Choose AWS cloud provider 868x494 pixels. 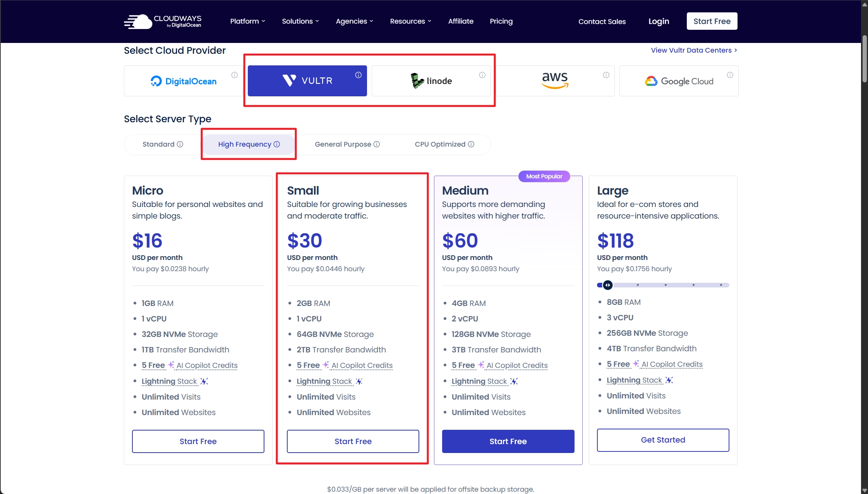tap(555, 81)
